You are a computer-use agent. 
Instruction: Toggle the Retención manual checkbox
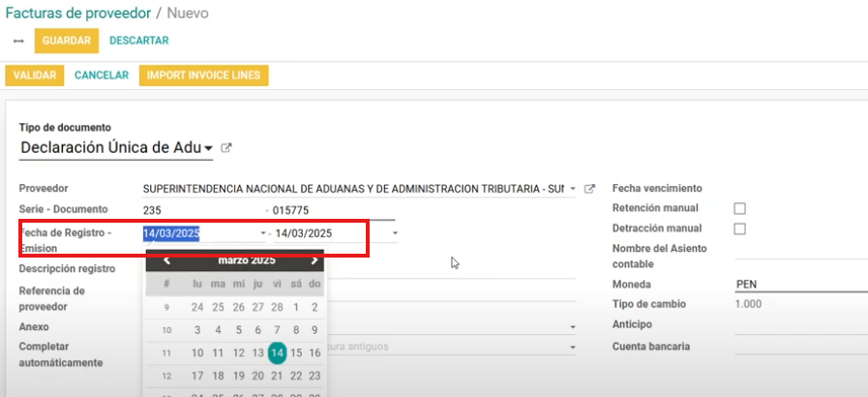pyautogui.click(x=739, y=209)
